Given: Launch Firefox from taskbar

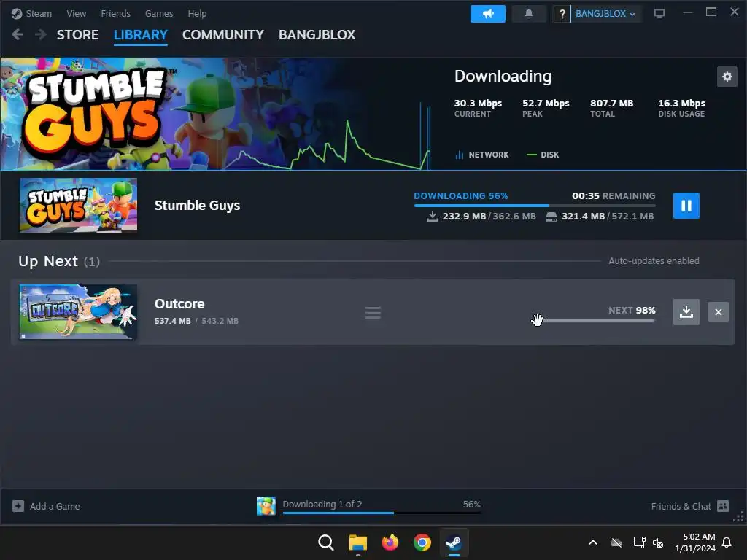Looking at the screenshot, I should [x=390, y=542].
